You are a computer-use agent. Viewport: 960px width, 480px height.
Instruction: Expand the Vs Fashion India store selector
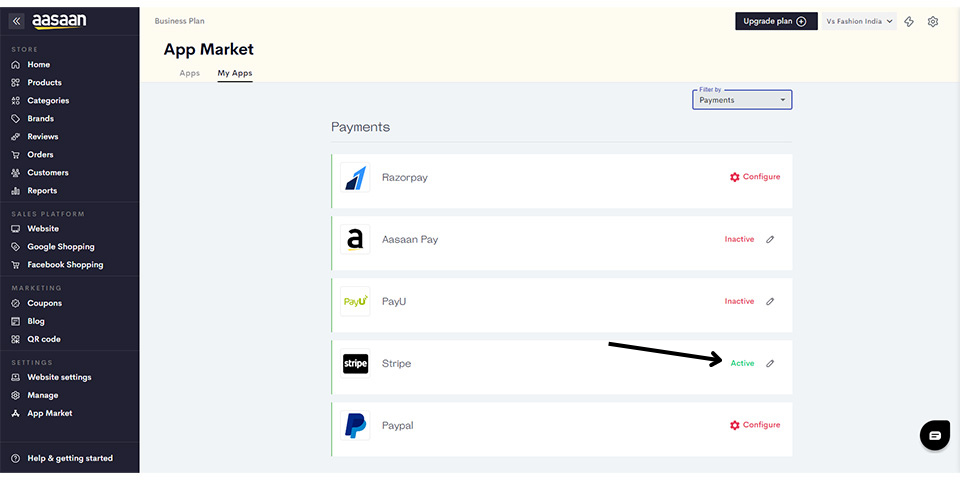pos(859,21)
